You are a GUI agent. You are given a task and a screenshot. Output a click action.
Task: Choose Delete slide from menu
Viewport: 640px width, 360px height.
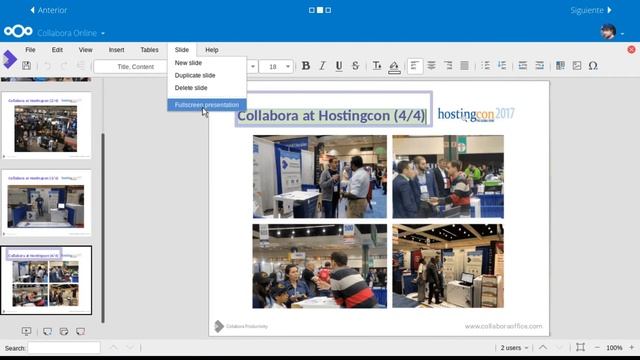point(207,88)
